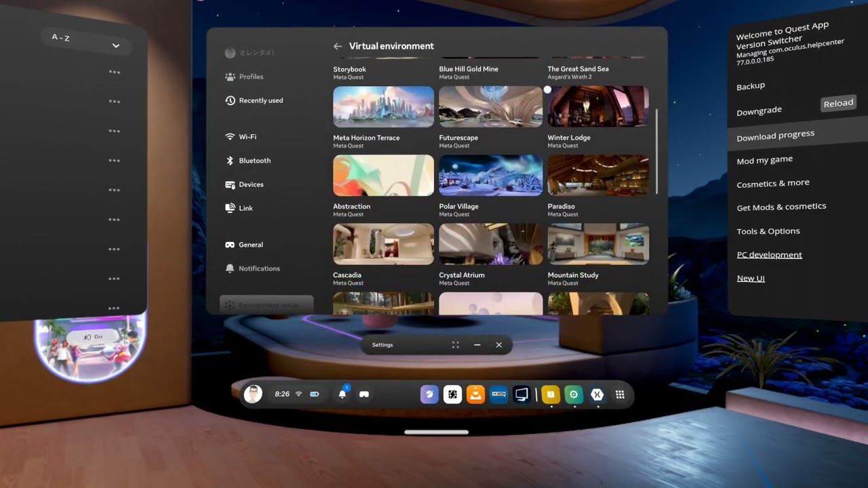Follow the New UI link

(751, 279)
